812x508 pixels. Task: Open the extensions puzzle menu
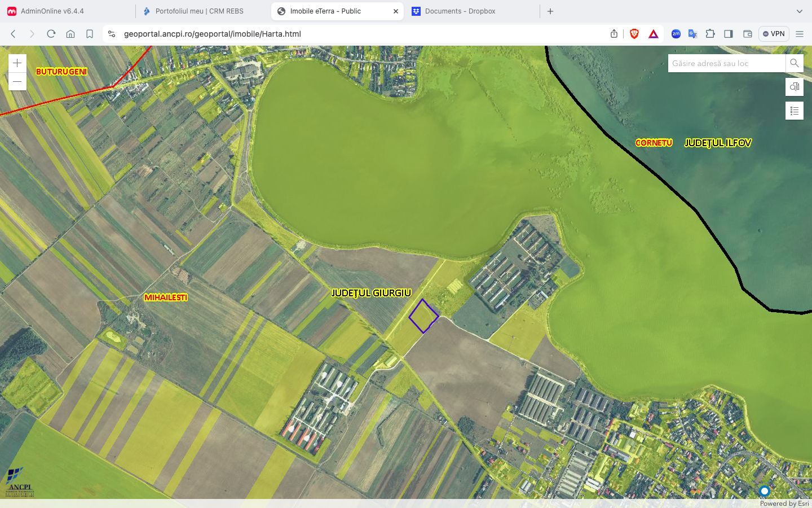[710, 34]
